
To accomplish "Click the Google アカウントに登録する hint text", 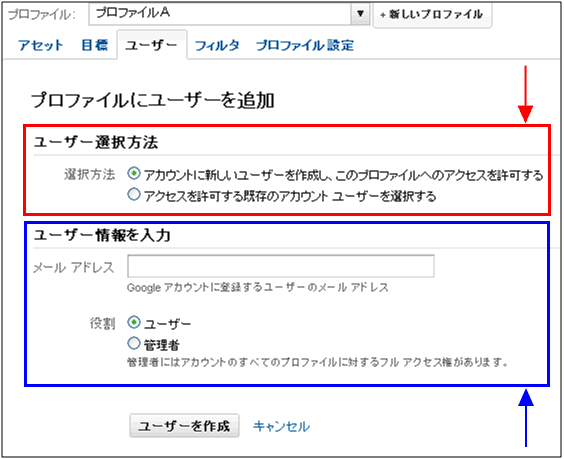I will [x=258, y=288].
